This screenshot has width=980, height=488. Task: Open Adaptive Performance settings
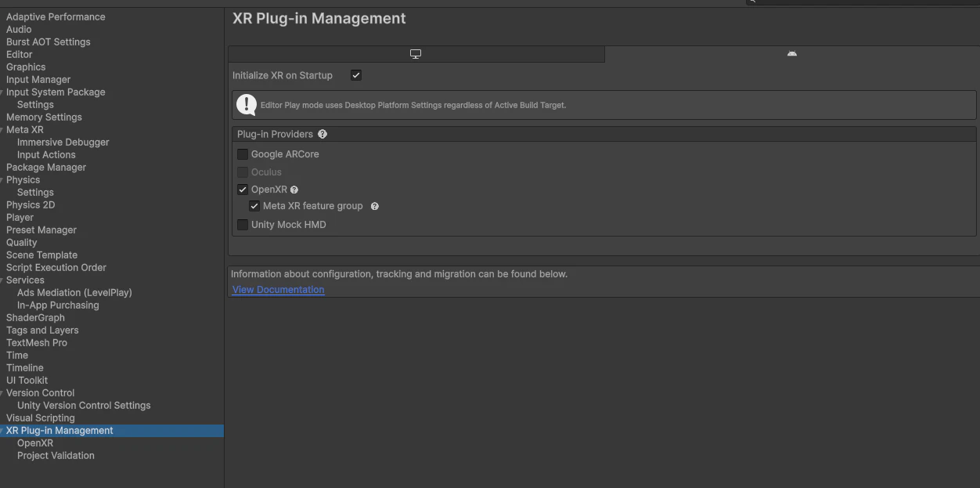tap(56, 16)
